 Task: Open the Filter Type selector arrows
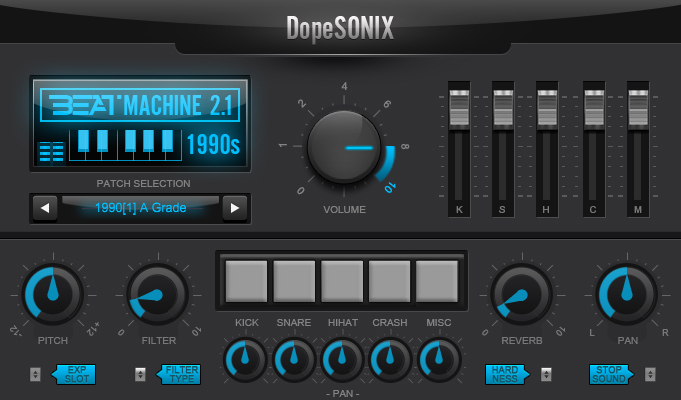click(x=140, y=374)
